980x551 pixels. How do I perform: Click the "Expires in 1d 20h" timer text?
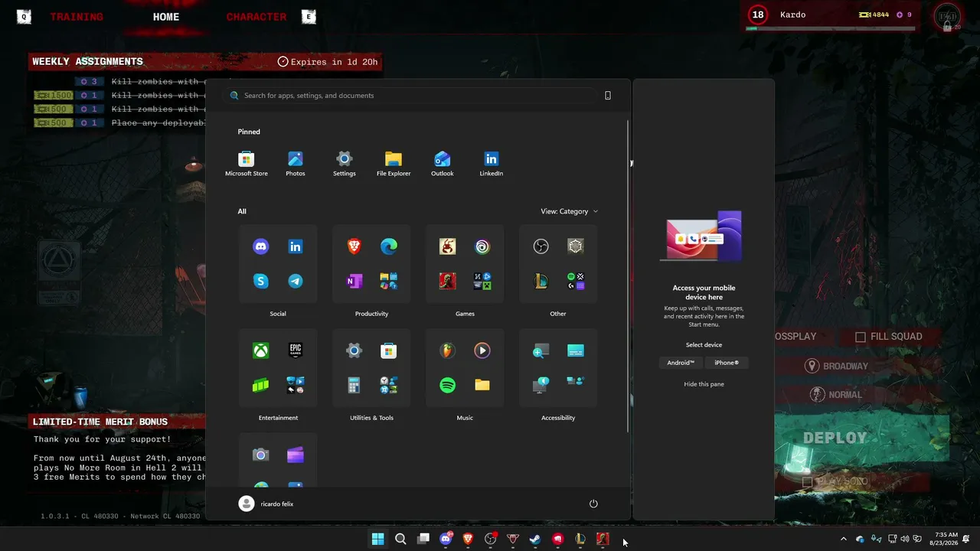[334, 62]
